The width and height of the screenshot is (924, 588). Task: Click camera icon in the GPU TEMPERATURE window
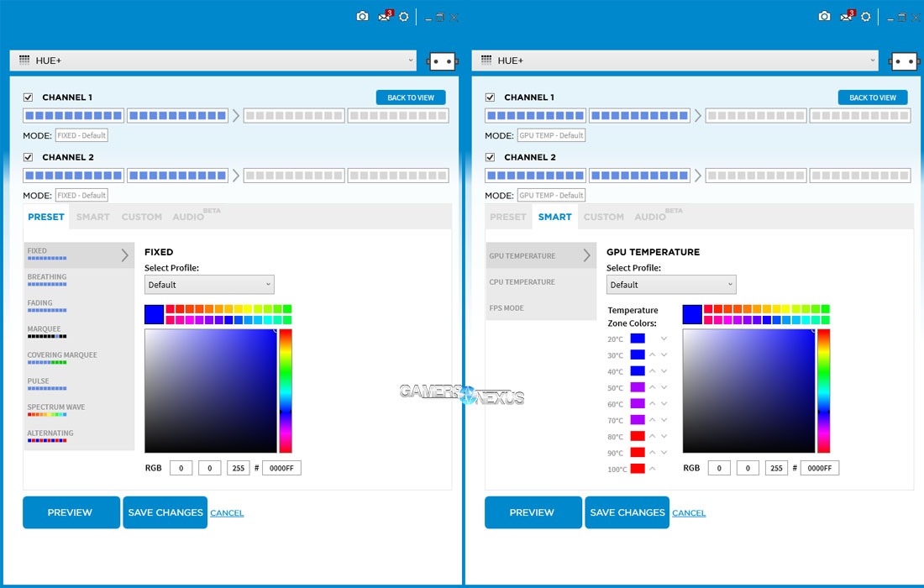pos(824,17)
